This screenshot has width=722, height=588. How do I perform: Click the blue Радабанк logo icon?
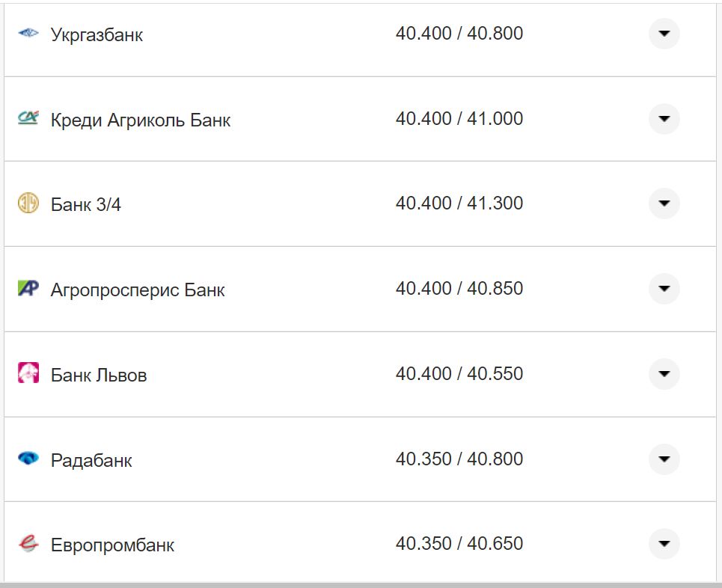pyautogui.click(x=28, y=459)
